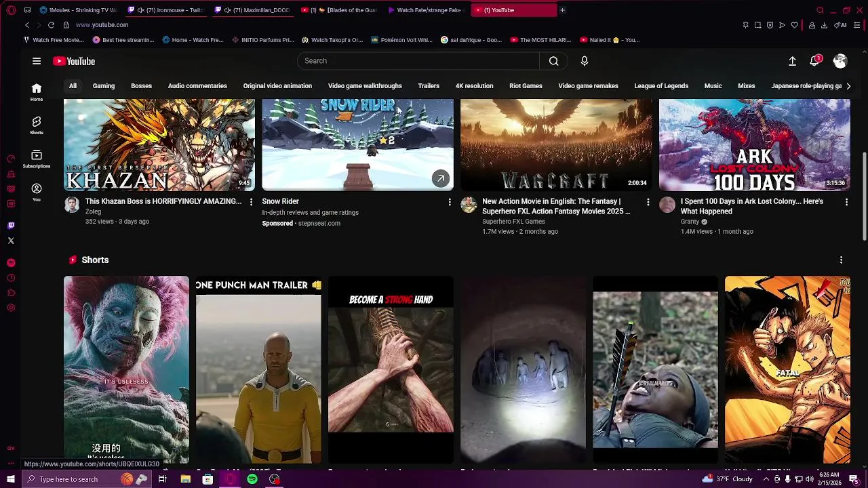Open the One Punch Man Trailer short

258,369
